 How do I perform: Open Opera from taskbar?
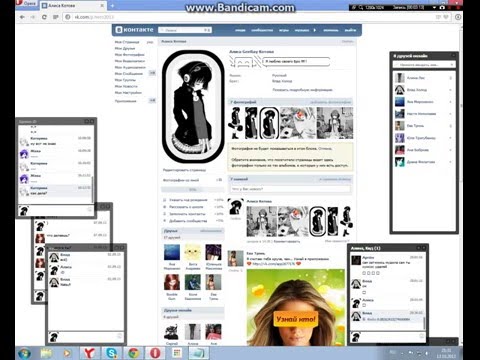coord(155,353)
